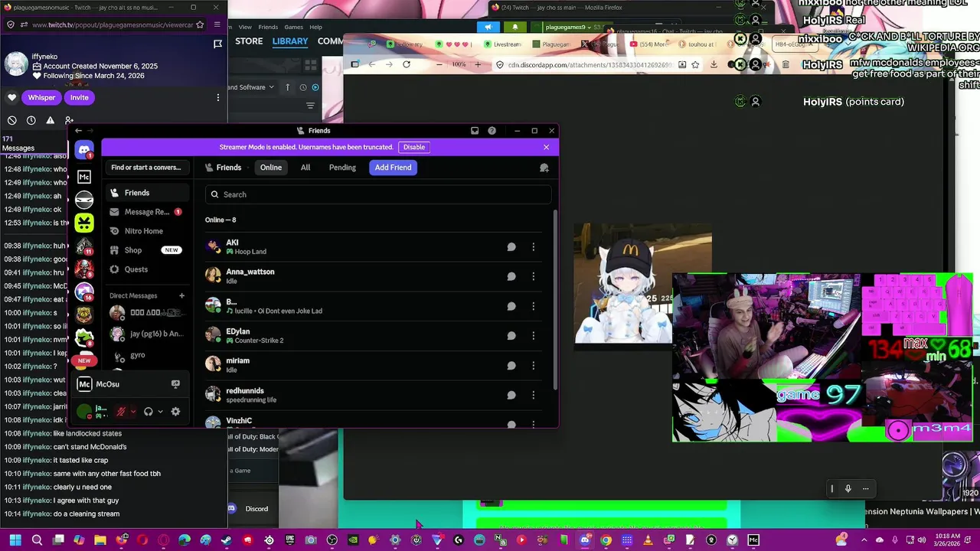Open Discord user settings gear
Image resolution: width=980 pixels, height=551 pixels.
(175, 412)
